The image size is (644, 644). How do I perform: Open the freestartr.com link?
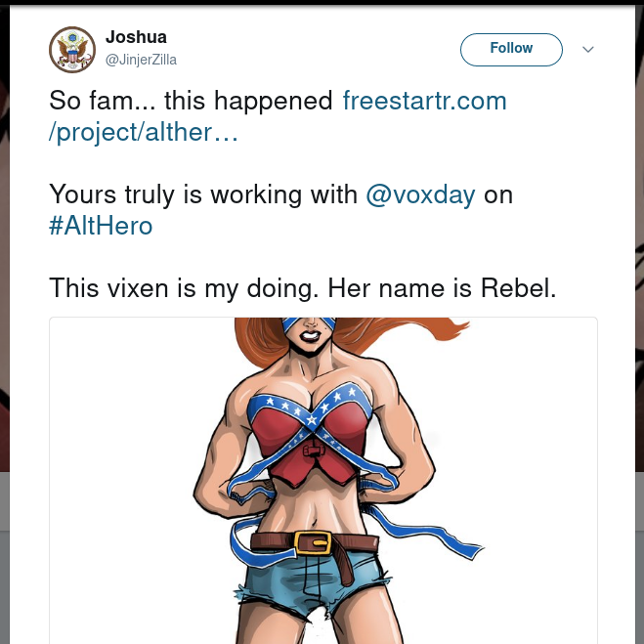425,101
